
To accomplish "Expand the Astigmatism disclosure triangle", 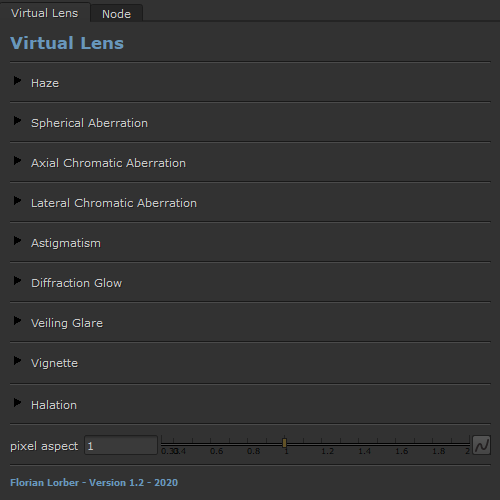I will 17,241.
